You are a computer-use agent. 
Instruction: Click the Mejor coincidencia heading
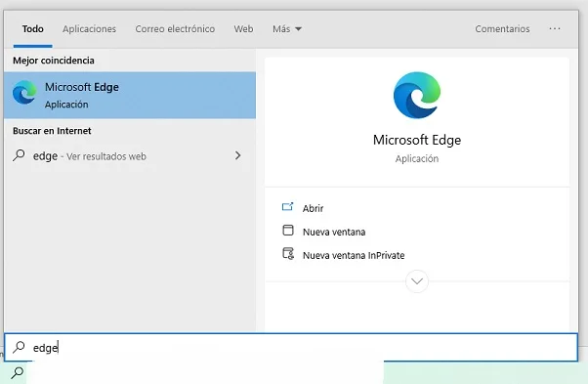pos(54,61)
